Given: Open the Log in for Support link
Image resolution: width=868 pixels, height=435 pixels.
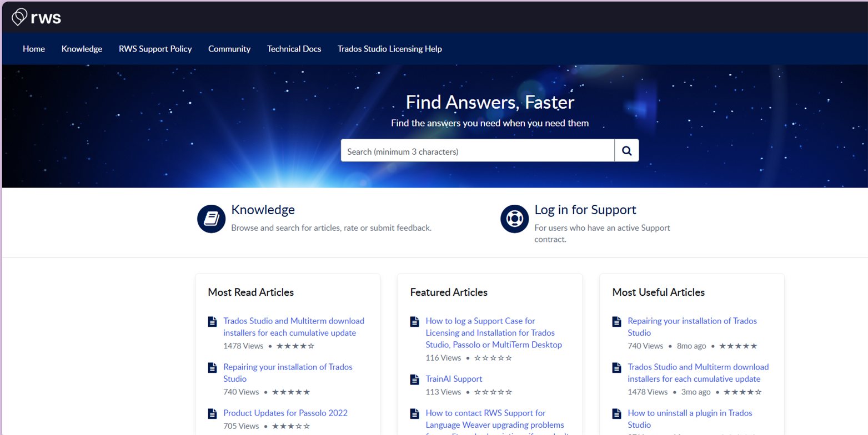Looking at the screenshot, I should pyautogui.click(x=585, y=210).
